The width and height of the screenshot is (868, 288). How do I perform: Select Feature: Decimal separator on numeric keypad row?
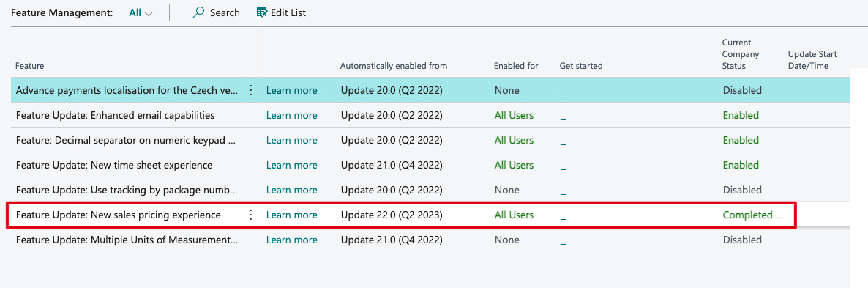coord(126,140)
